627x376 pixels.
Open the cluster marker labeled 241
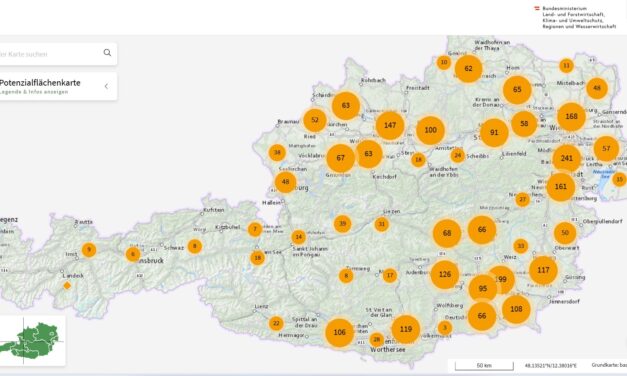pyautogui.click(x=567, y=158)
